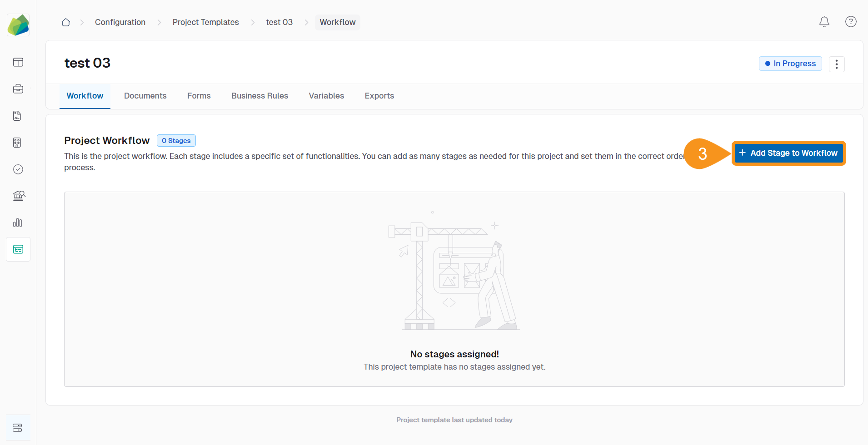This screenshot has width=868, height=445.
Task: Open the notifications bell
Action: pyautogui.click(x=825, y=22)
